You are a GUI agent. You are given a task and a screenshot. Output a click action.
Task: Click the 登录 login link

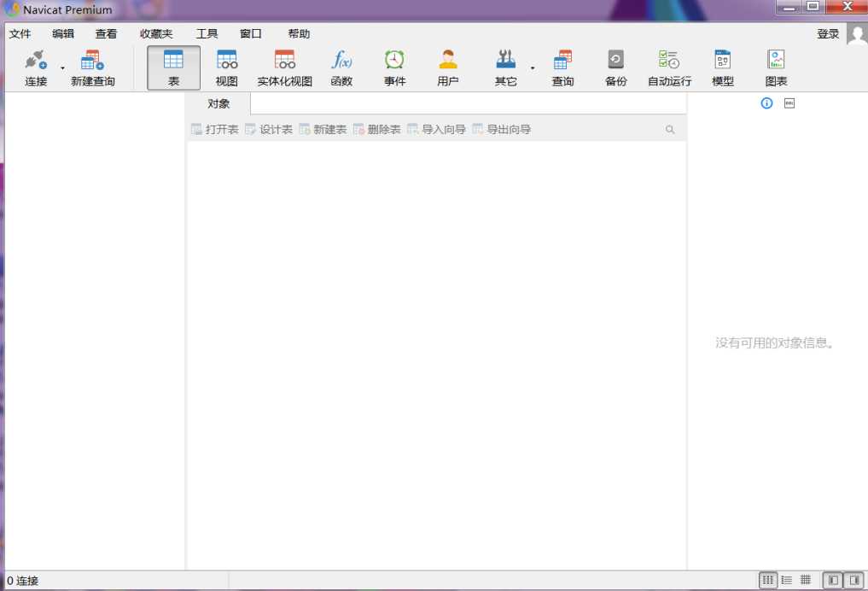tap(828, 34)
